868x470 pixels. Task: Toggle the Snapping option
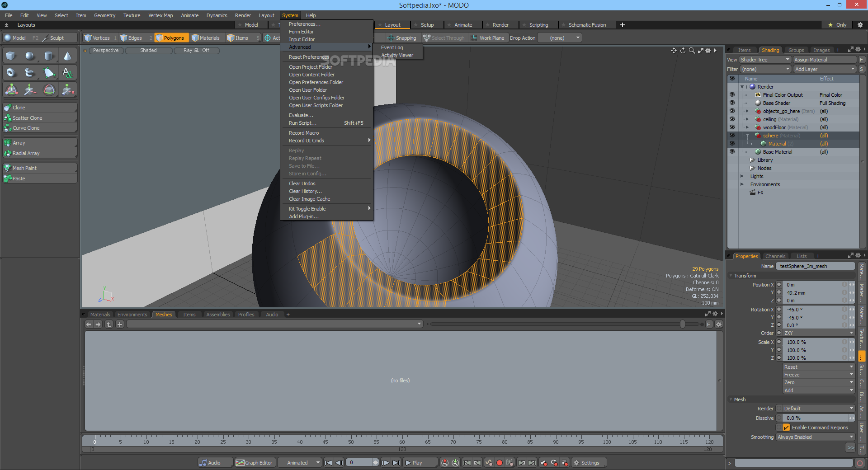(x=401, y=38)
